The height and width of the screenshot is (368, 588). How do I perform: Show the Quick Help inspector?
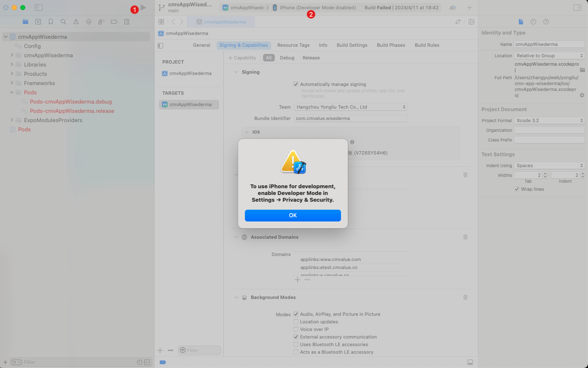[x=546, y=21]
